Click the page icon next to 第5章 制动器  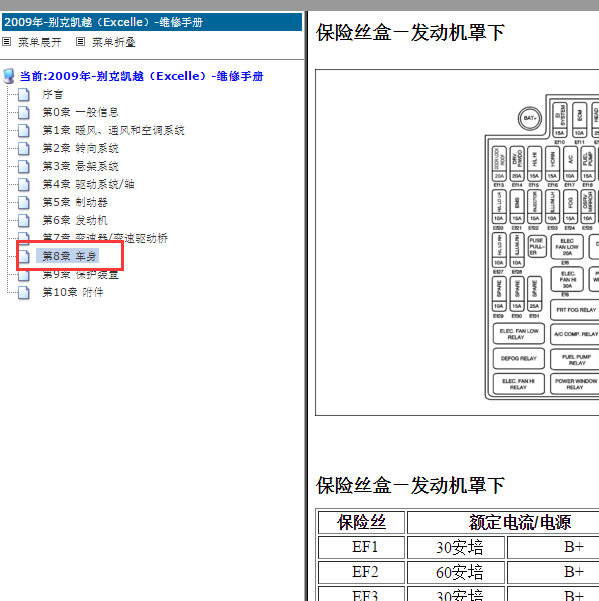pyautogui.click(x=24, y=202)
